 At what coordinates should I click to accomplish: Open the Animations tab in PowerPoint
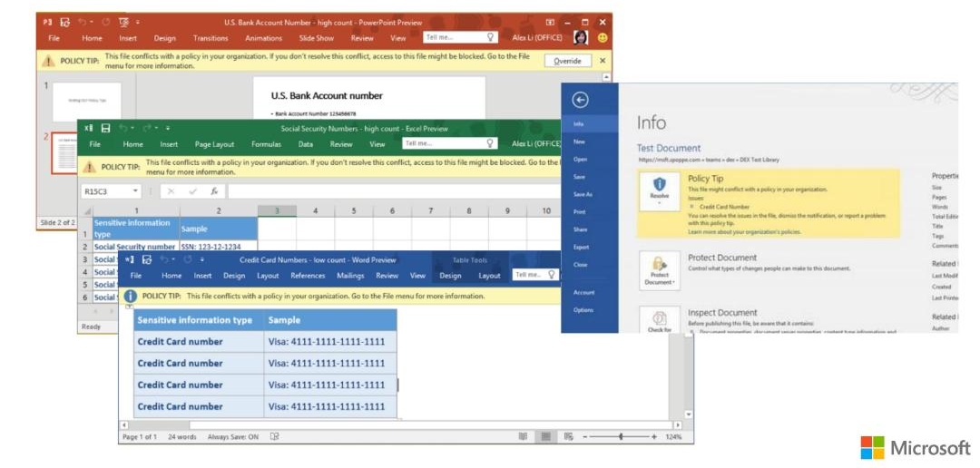[x=263, y=38]
